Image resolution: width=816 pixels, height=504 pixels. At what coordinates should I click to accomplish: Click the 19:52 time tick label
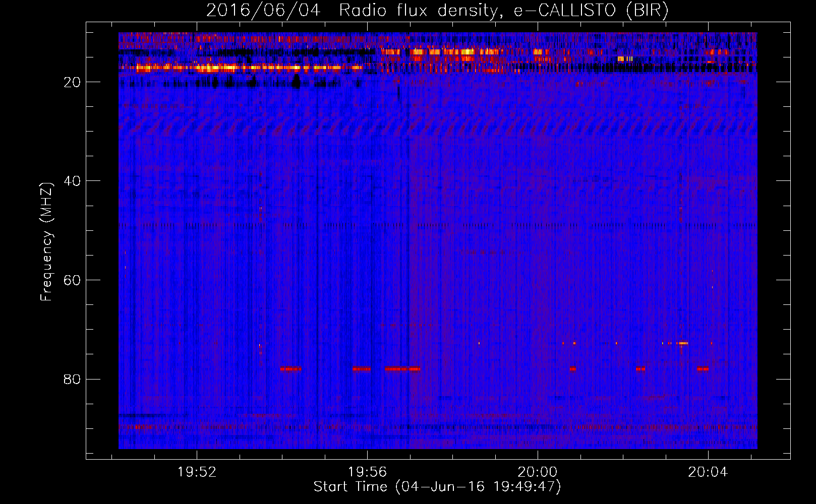[x=197, y=472]
